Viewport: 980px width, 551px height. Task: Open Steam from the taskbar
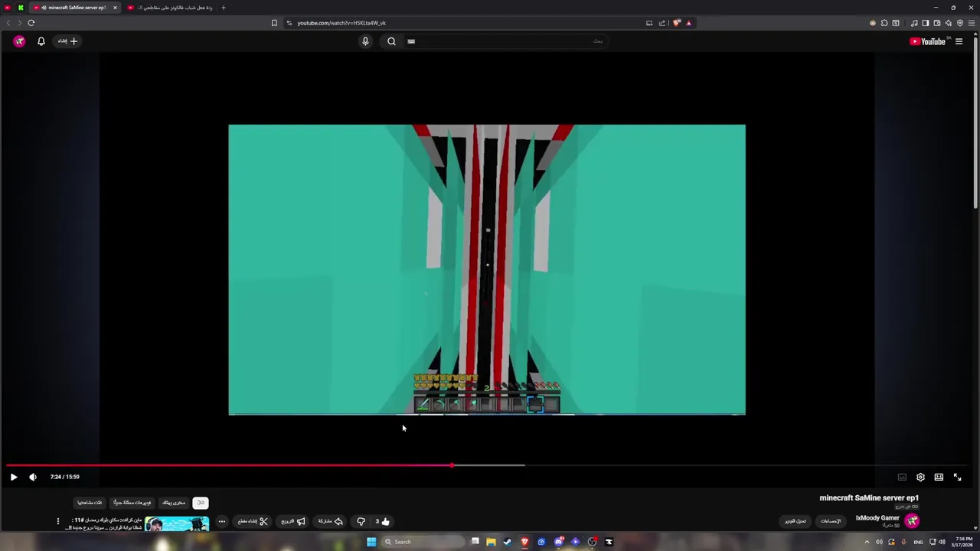(507, 542)
